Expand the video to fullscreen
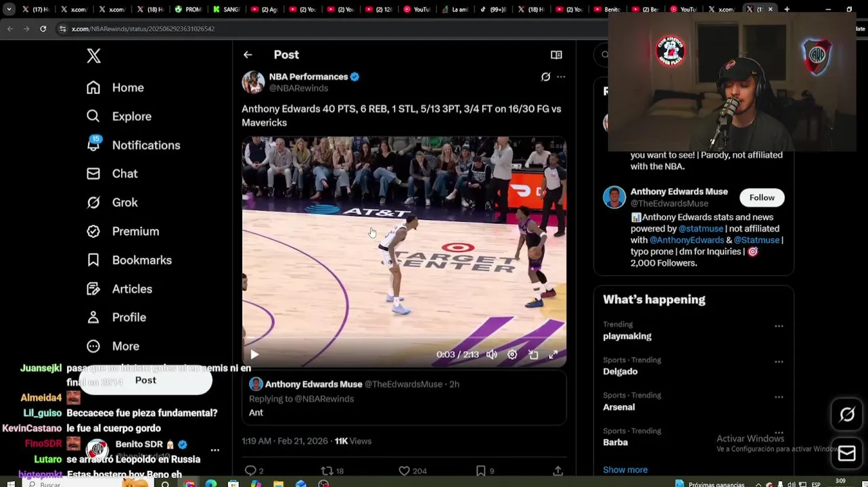 pyautogui.click(x=553, y=354)
